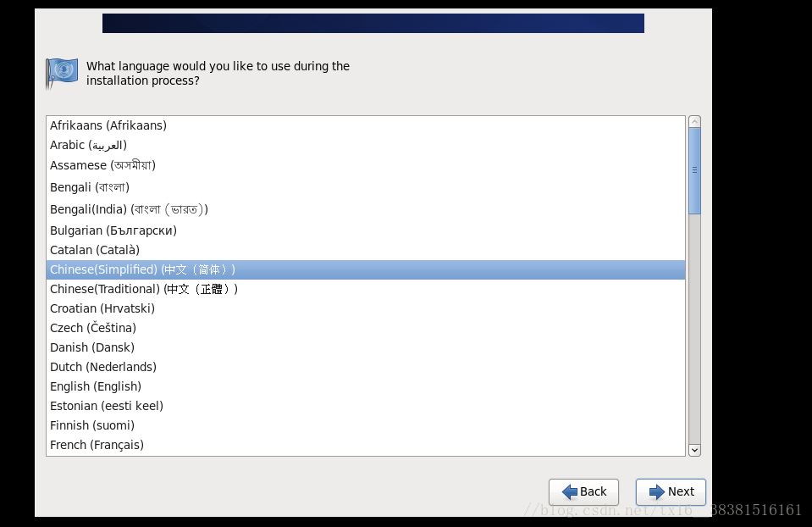Select Estonian (eesti keel) option
Screen dimensions: 812x527
coord(366,406)
